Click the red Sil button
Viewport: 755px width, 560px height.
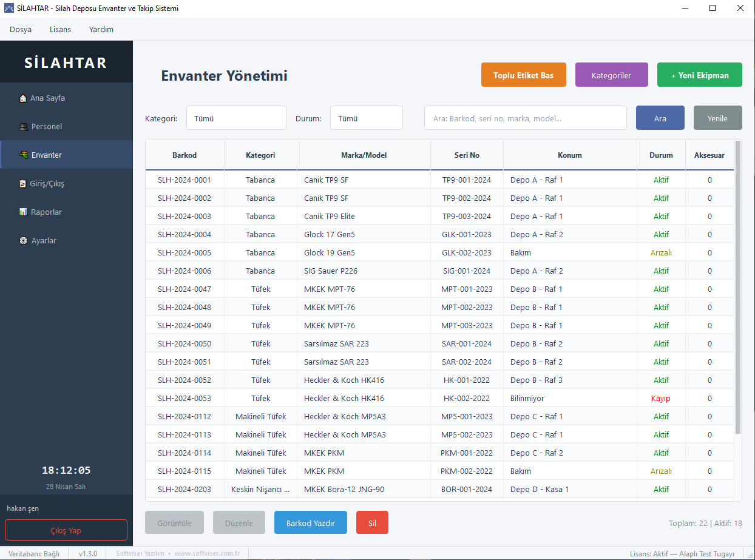tap(372, 523)
